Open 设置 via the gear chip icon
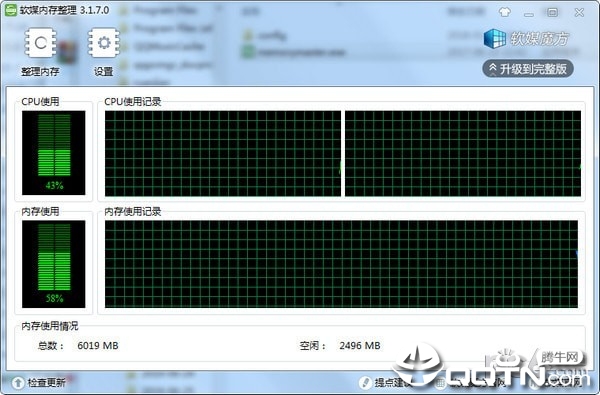This screenshot has height=395, width=600. pyautogui.click(x=104, y=43)
